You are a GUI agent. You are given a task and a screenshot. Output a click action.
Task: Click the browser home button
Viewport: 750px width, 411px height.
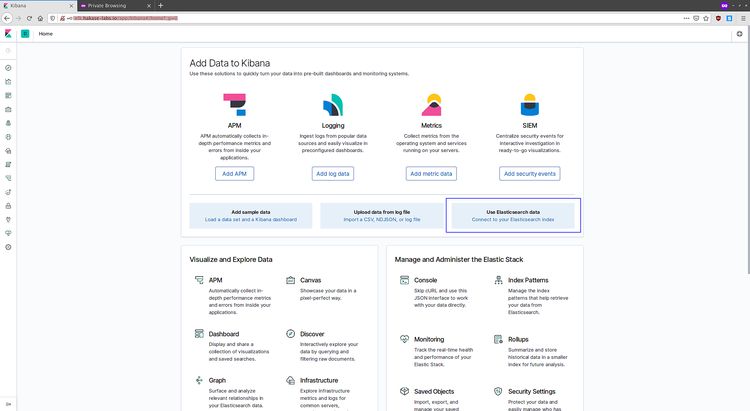point(40,18)
